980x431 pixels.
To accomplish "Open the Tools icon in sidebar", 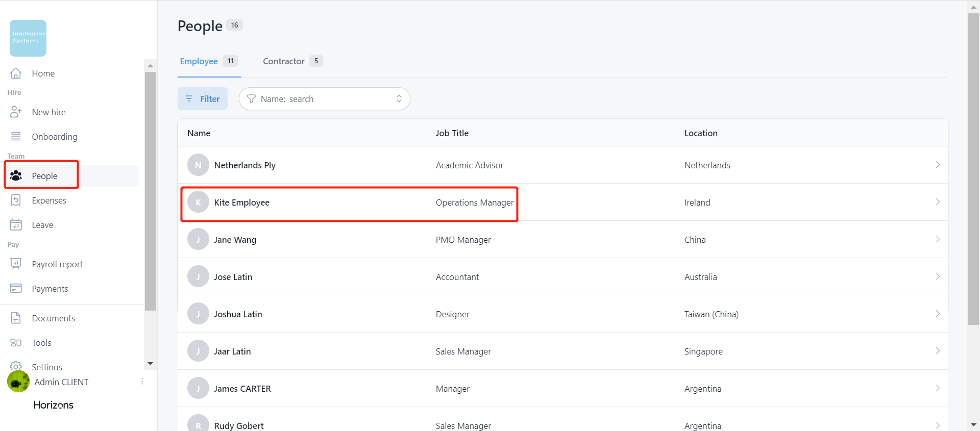I will coord(16,343).
